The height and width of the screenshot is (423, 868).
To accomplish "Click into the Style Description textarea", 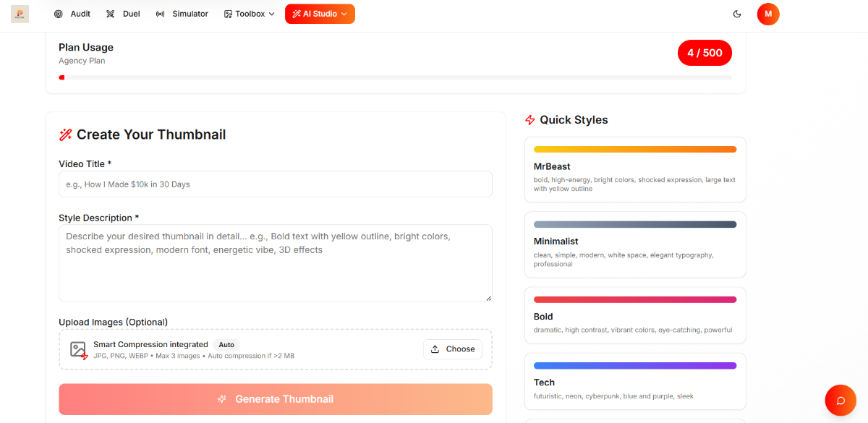I will 275,262.
